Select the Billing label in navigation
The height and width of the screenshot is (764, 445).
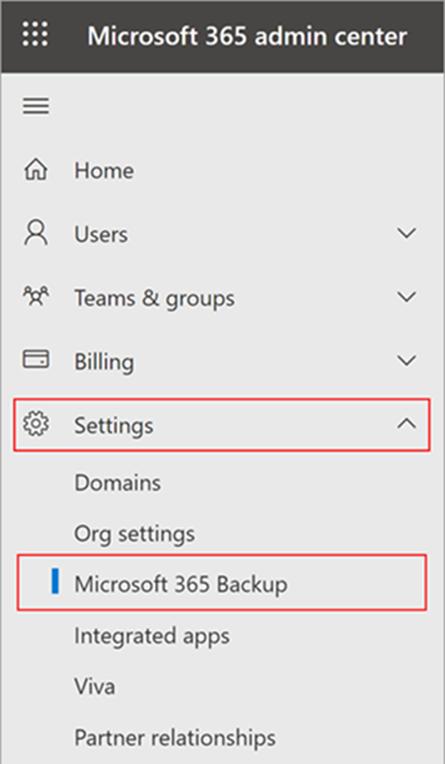104,362
